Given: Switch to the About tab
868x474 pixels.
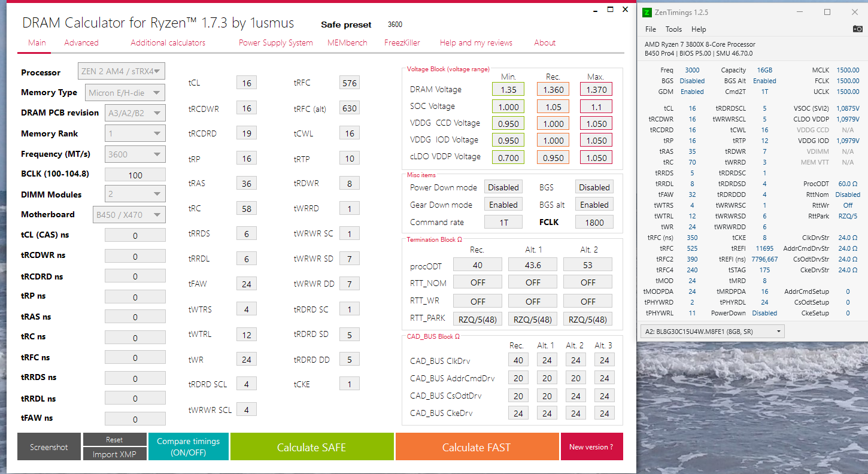Looking at the screenshot, I should pyautogui.click(x=545, y=42).
